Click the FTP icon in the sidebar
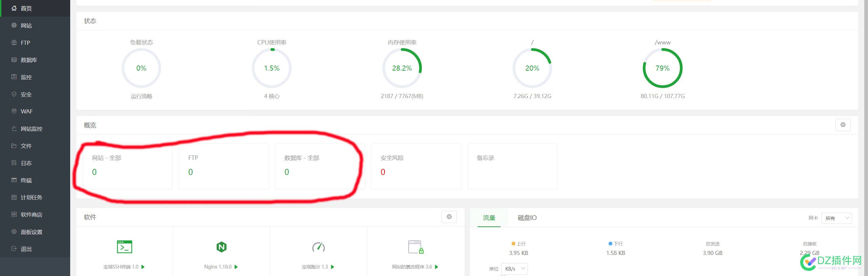868x276 pixels. tap(14, 42)
